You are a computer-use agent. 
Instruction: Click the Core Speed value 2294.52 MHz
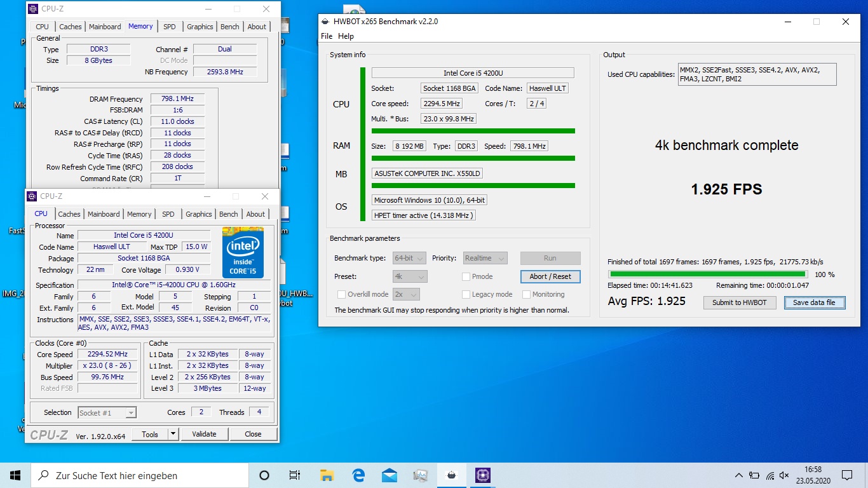tap(107, 354)
